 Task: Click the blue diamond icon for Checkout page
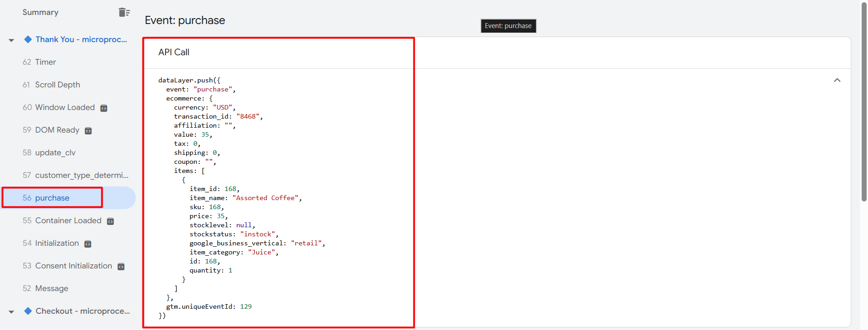(x=28, y=311)
